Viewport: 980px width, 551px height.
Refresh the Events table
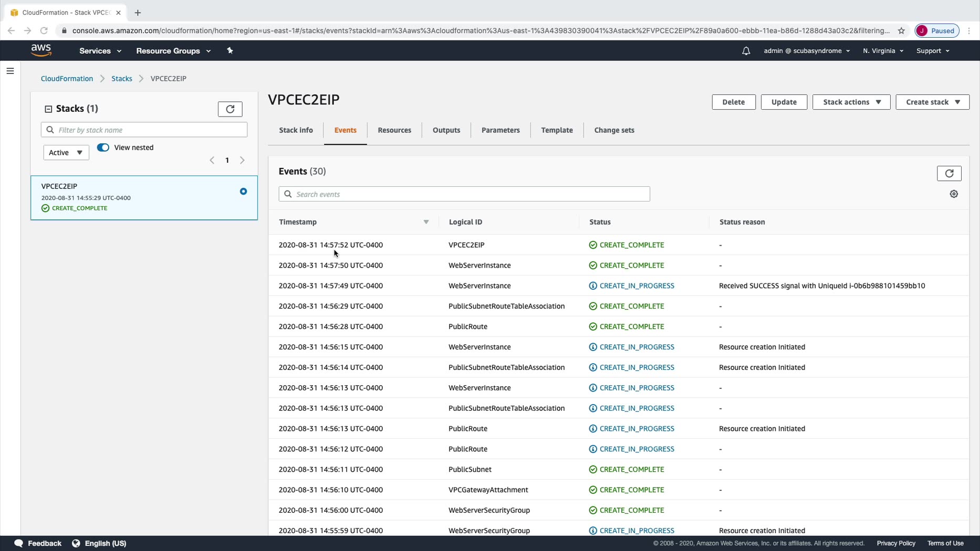click(949, 173)
